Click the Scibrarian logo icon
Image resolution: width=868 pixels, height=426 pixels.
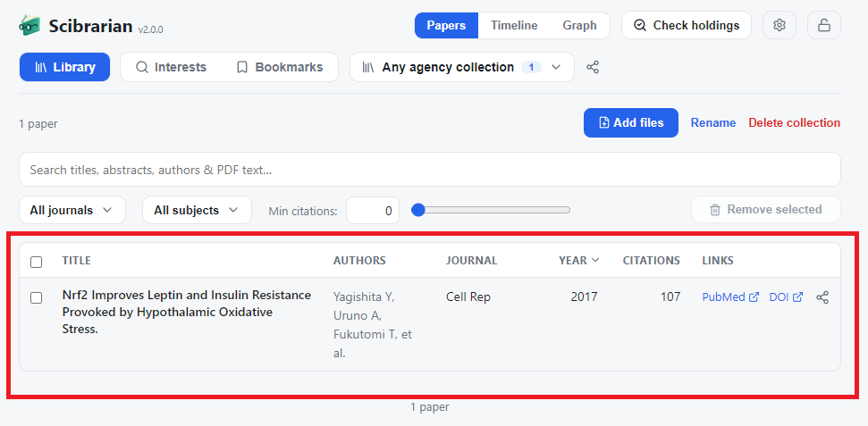(x=29, y=25)
